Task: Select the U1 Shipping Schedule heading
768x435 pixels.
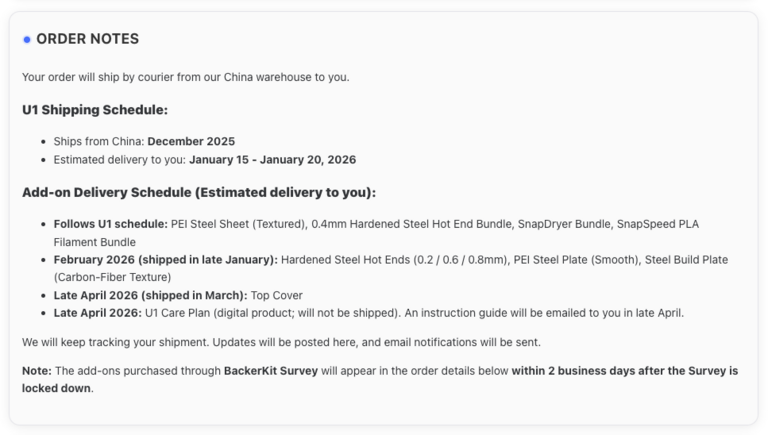Action: (94, 110)
